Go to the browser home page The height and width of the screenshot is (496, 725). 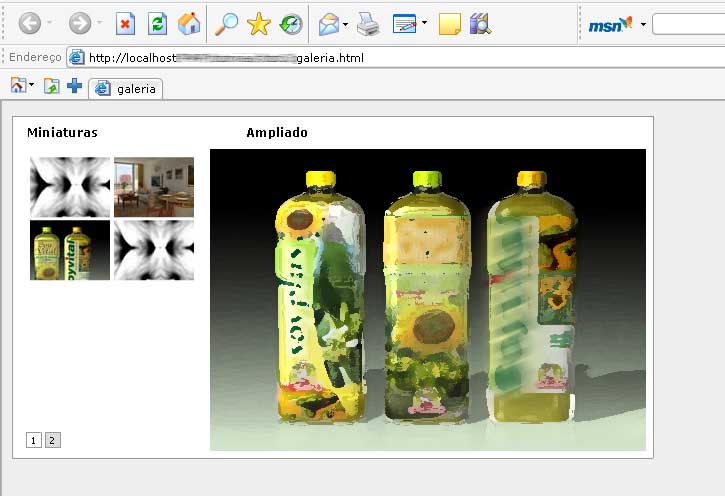(188, 24)
